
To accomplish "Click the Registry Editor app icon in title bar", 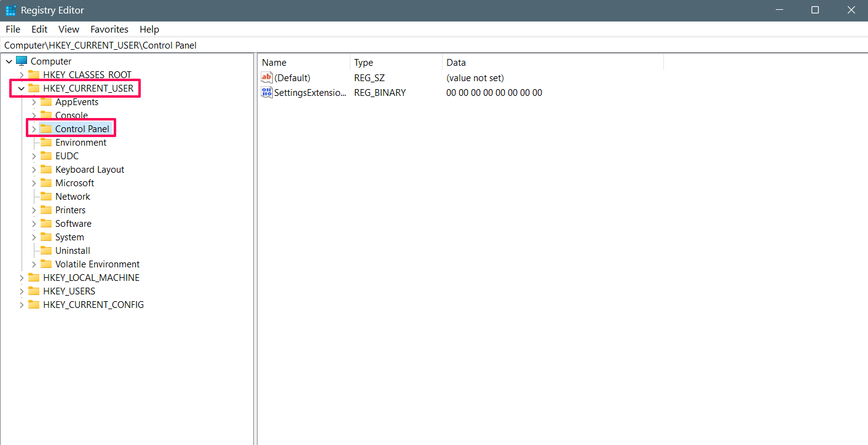I will [10, 10].
